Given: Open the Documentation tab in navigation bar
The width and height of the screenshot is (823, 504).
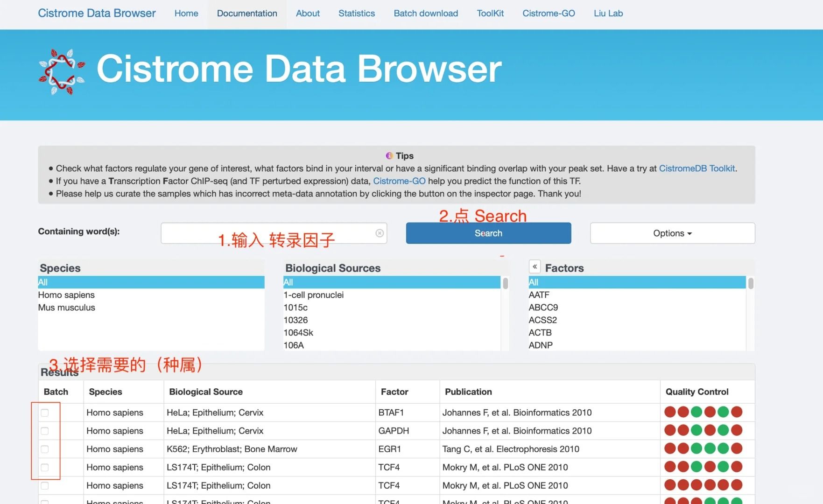Looking at the screenshot, I should point(247,14).
